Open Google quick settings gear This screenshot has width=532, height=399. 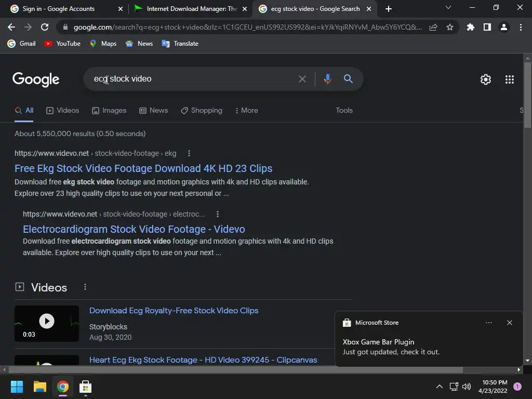click(486, 79)
